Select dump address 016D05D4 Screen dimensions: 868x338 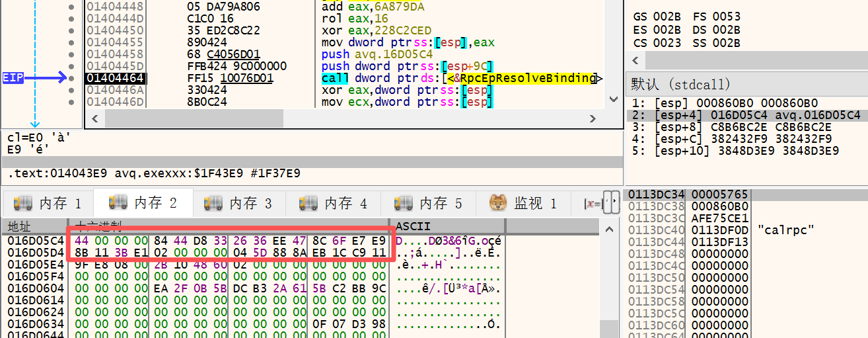36,252
